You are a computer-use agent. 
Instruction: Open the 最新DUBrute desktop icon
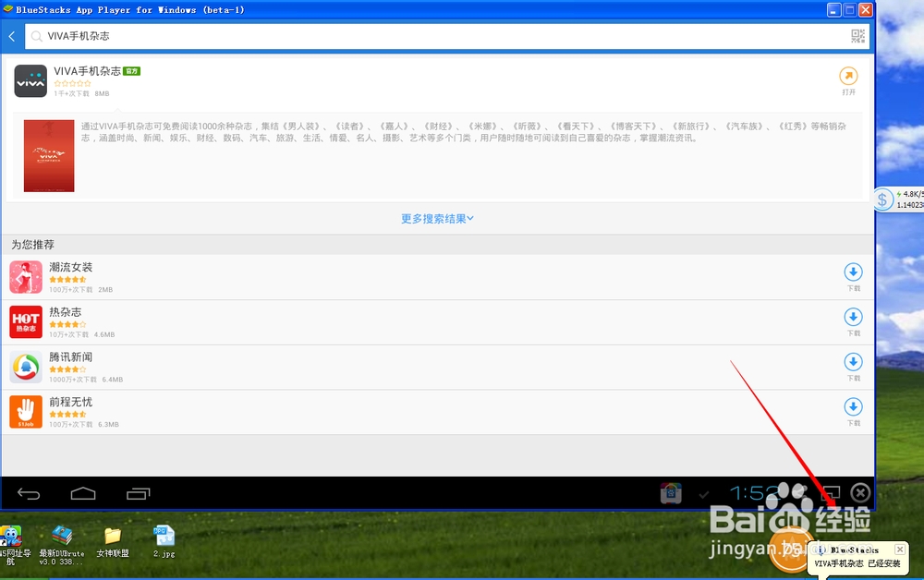pyautogui.click(x=62, y=545)
